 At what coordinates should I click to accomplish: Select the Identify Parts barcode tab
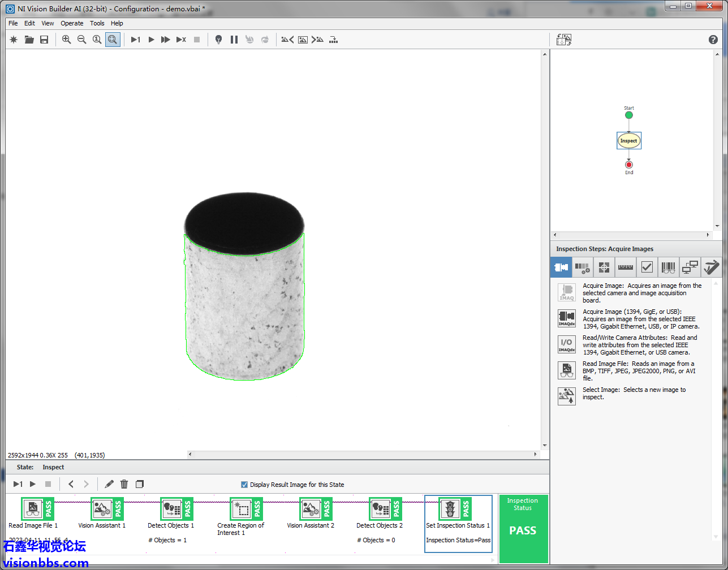[668, 267]
